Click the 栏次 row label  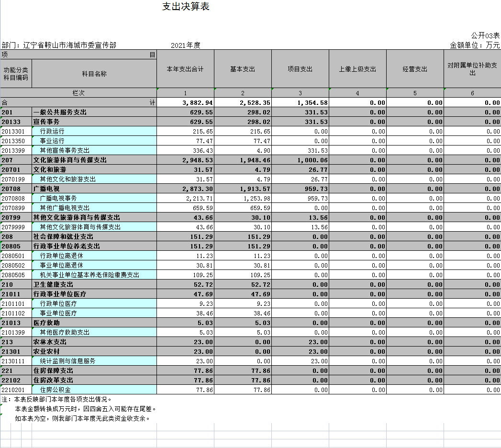[x=78, y=93]
